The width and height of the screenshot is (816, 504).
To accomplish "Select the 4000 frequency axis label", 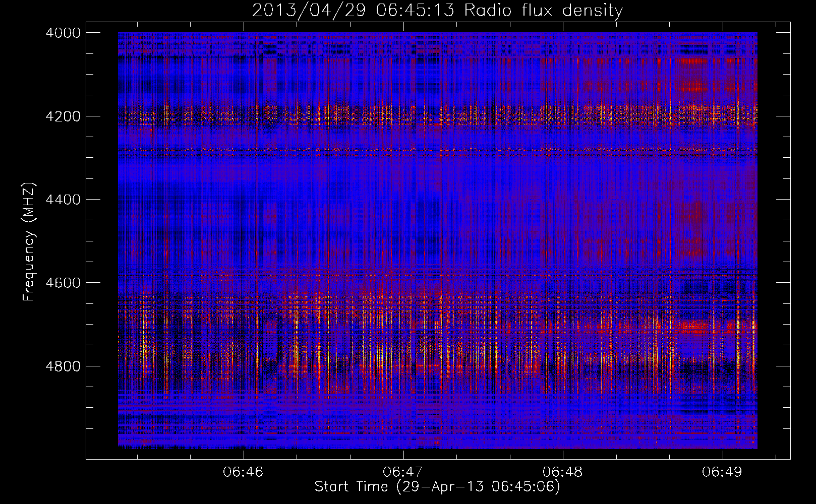I will tap(63, 33).
